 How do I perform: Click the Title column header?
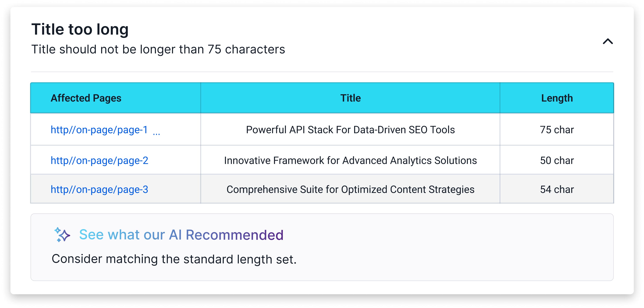click(350, 98)
